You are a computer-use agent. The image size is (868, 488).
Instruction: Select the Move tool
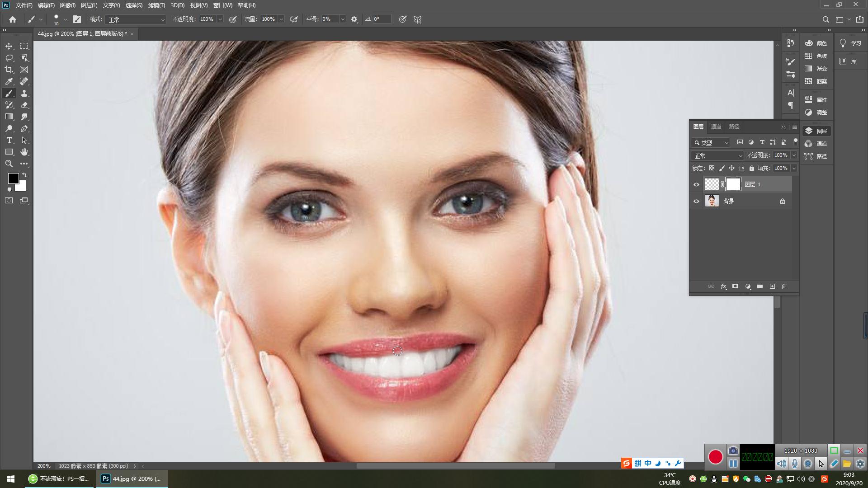9,46
